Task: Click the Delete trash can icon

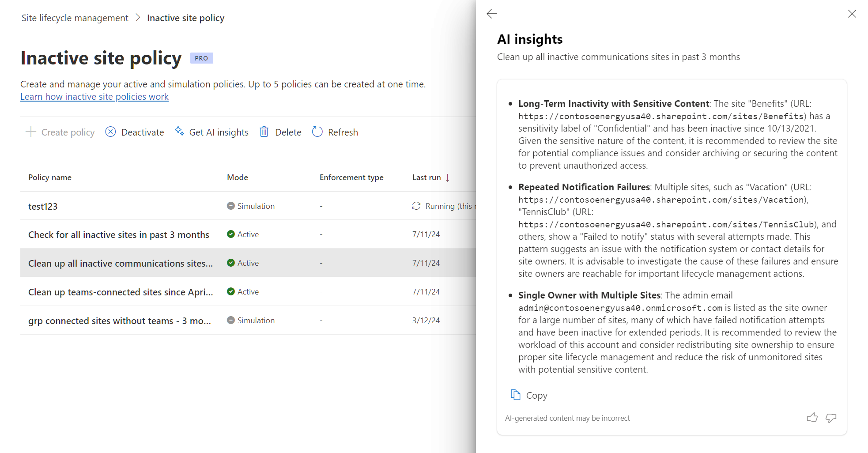Action: click(x=264, y=132)
